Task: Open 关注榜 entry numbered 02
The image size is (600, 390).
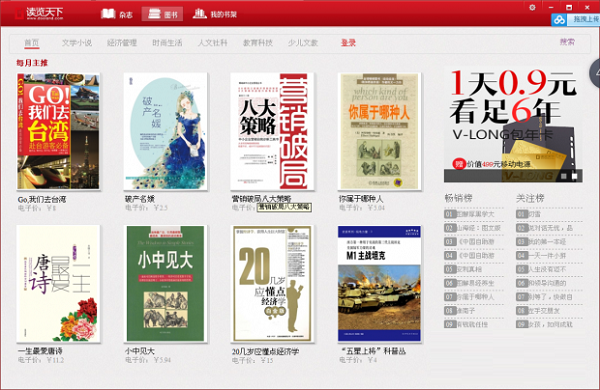Action: pos(549,228)
